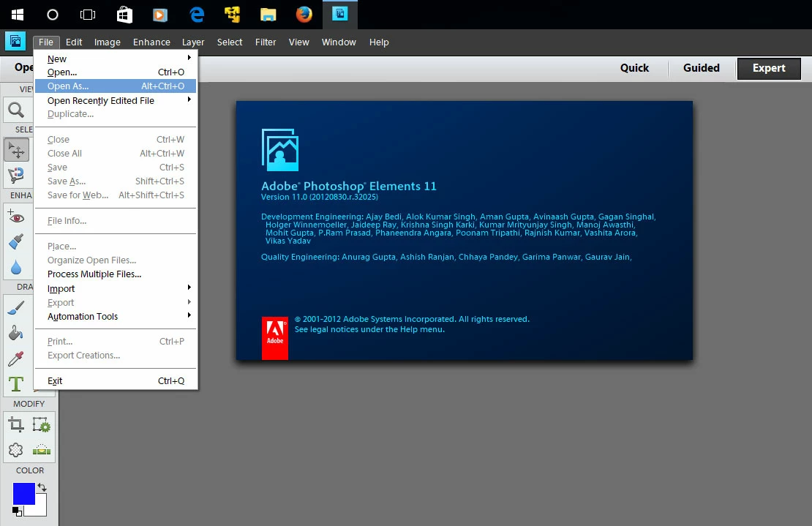Expand Open Recently Edited File submenu

pos(116,100)
